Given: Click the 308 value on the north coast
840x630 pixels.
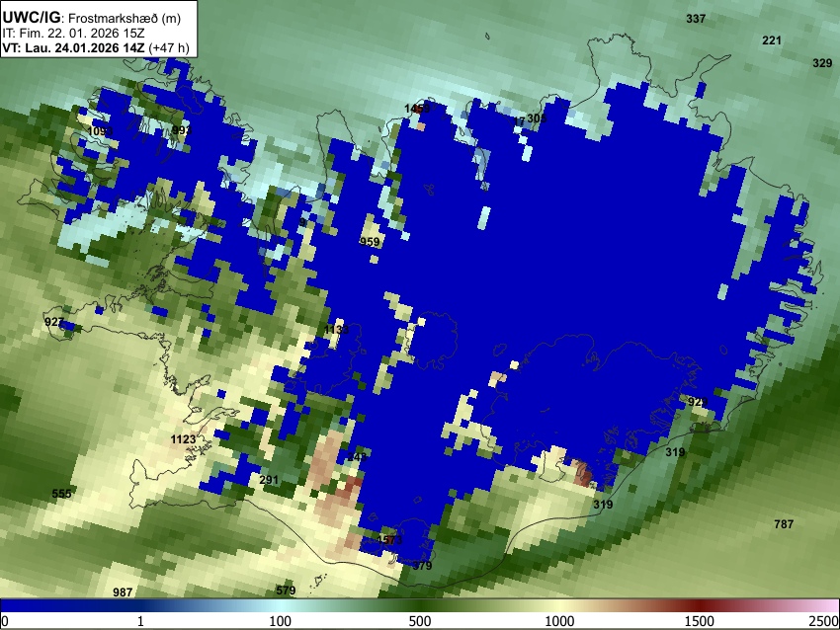Looking at the screenshot, I should pyautogui.click(x=537, y=118).
